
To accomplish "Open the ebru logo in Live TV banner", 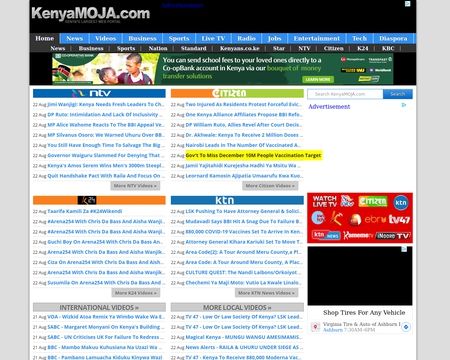I will pyautogui.click(x=375, y=219).
